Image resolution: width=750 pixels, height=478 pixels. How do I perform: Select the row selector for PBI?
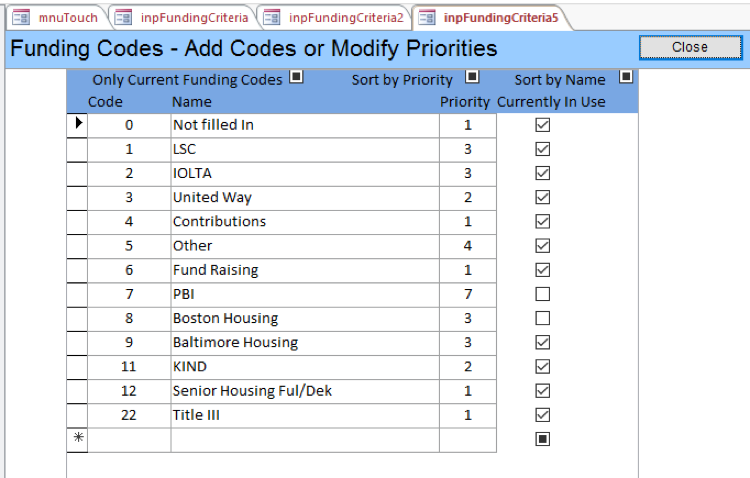77,294
